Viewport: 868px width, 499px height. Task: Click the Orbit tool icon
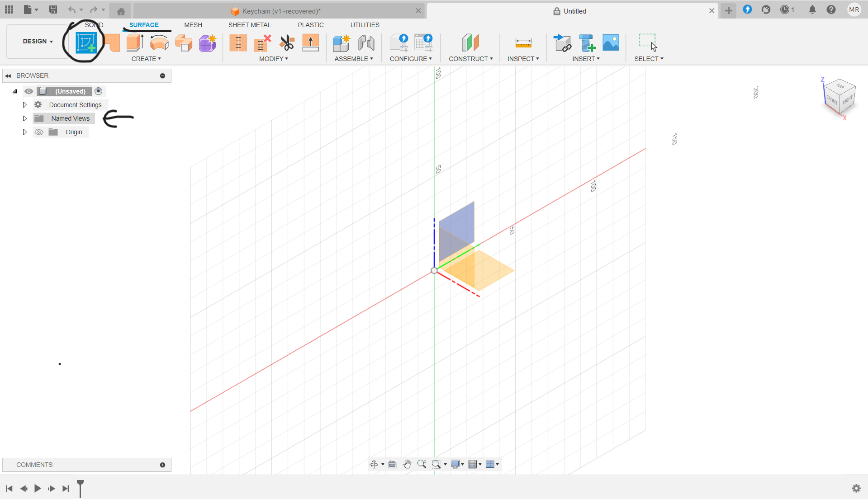(374, 464)
